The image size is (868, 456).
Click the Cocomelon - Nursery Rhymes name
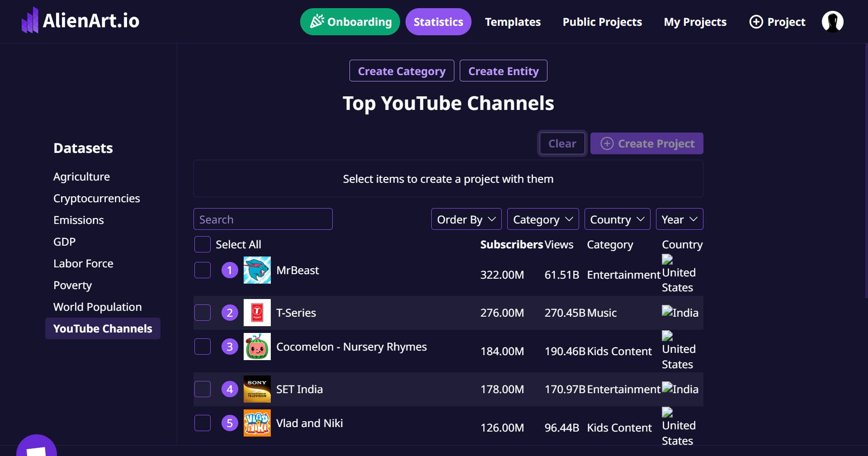351,347
